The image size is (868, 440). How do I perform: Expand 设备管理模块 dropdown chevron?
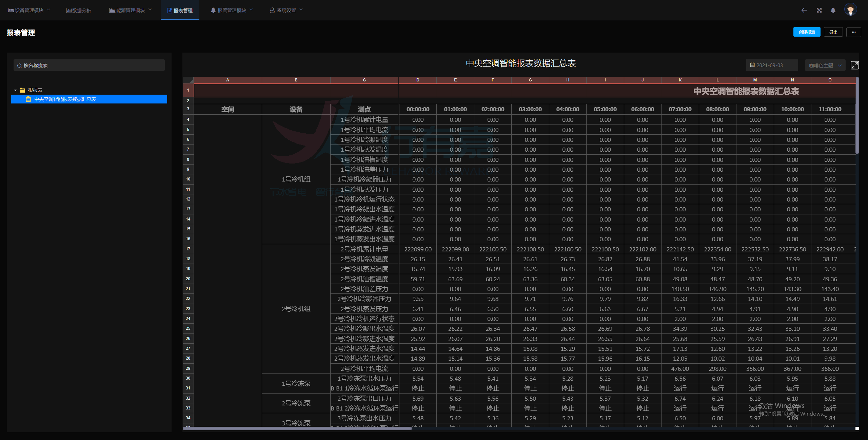(48, 10)
